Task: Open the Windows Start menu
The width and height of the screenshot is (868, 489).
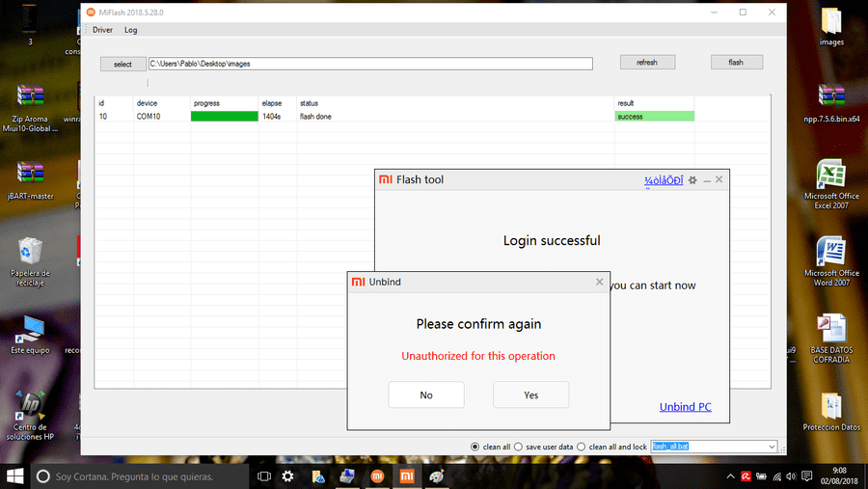Action: pos(14,476)
